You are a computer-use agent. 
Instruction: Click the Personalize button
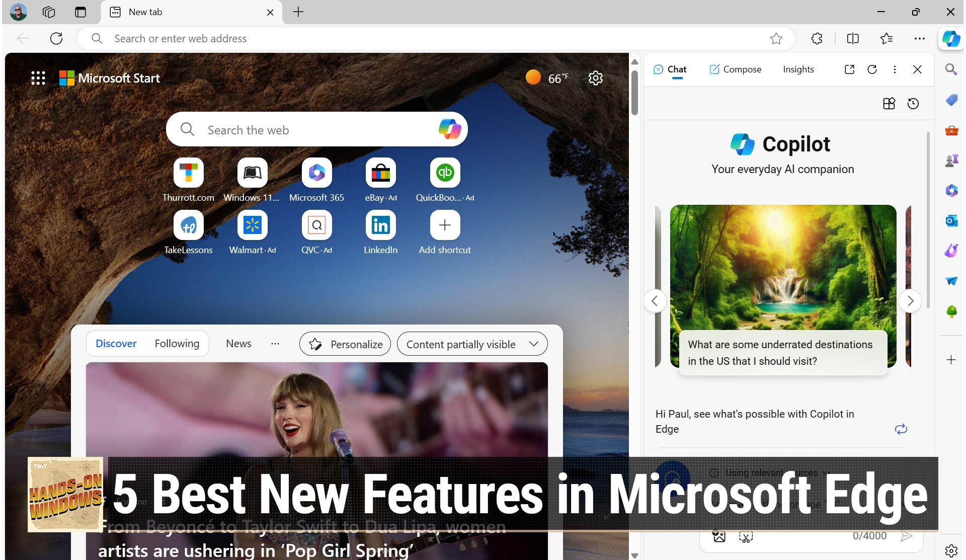tap(345, 344)
